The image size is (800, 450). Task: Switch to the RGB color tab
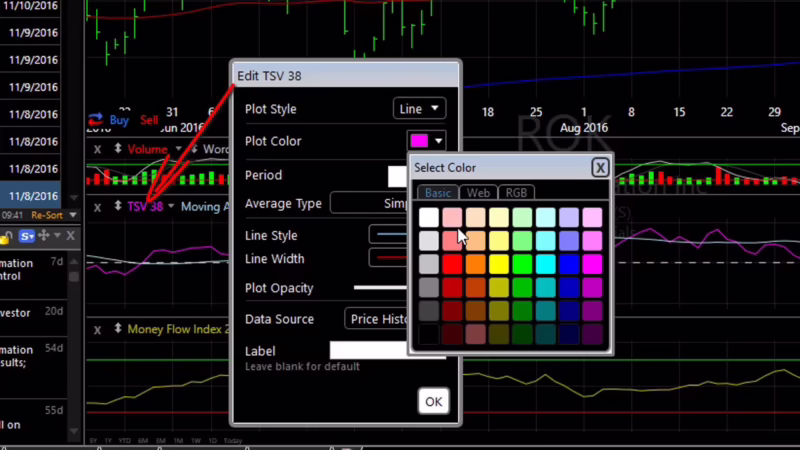[516, 192]
